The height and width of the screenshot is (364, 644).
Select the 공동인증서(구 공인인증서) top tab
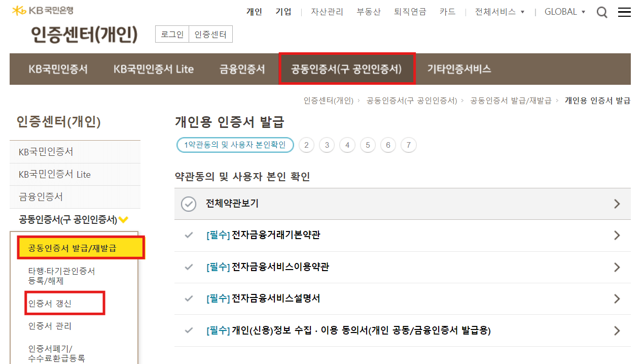click(347, 69)
